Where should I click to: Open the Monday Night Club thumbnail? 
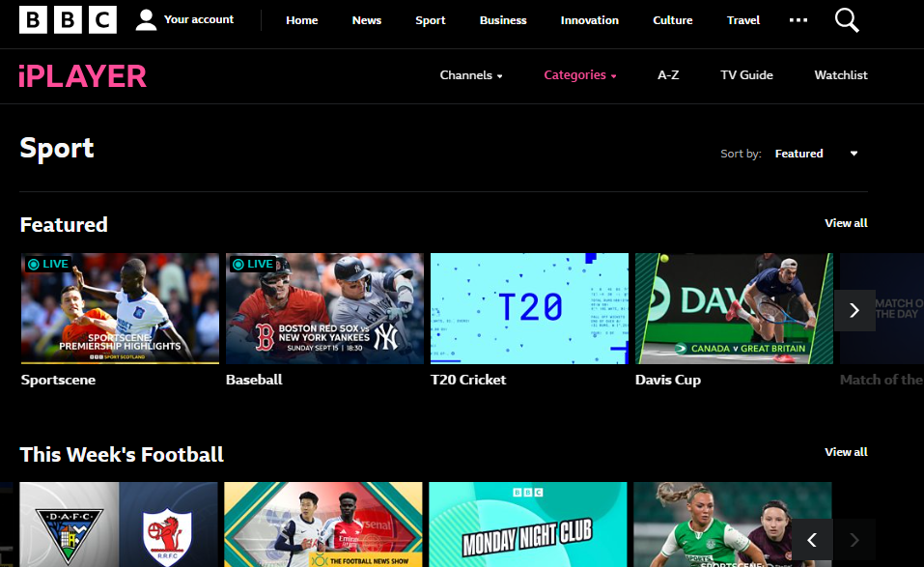(527, 524)
